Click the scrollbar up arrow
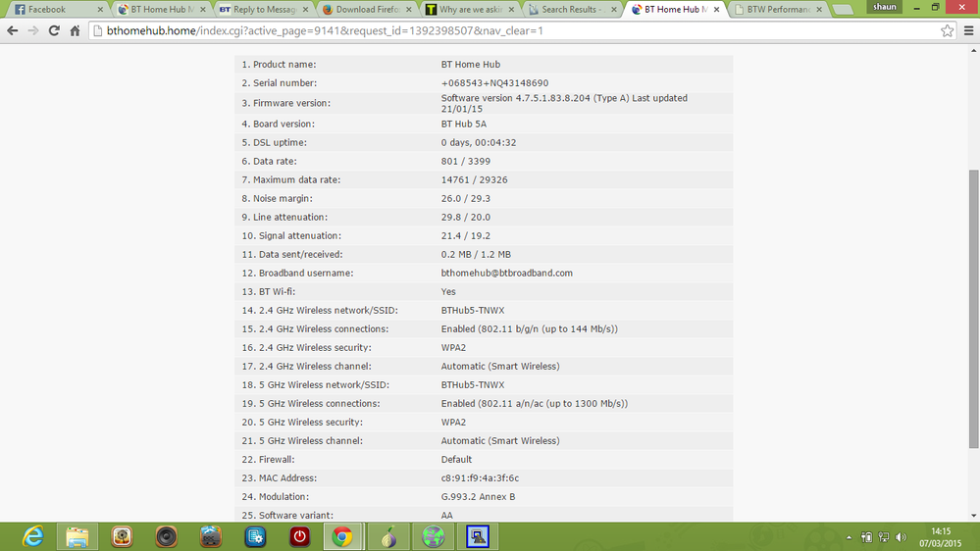 974,51
